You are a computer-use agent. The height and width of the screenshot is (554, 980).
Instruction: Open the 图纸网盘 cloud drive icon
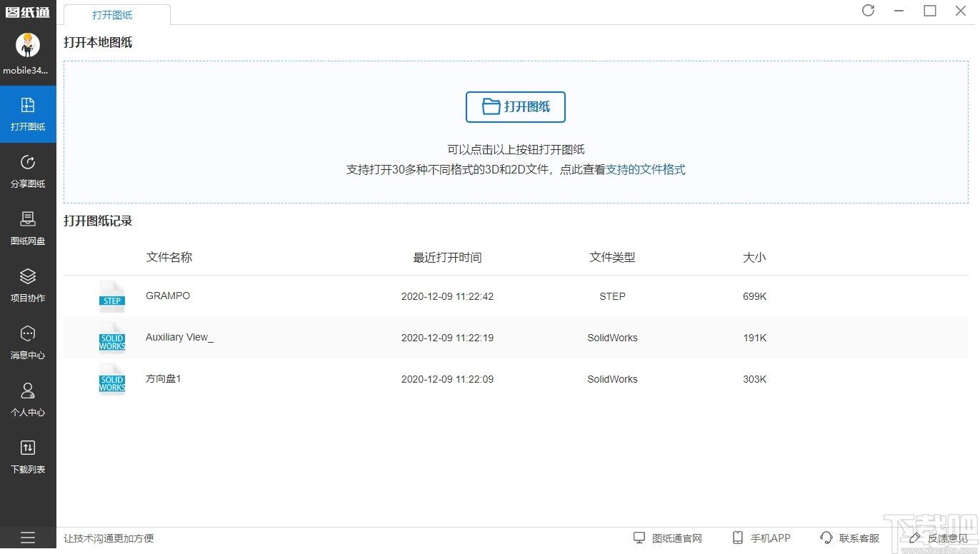(x=28, y=227)
